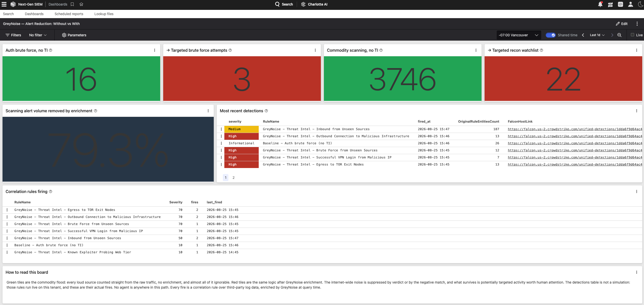
Task: Open row menu for Medium severity detection
Action: coord(221,129)
